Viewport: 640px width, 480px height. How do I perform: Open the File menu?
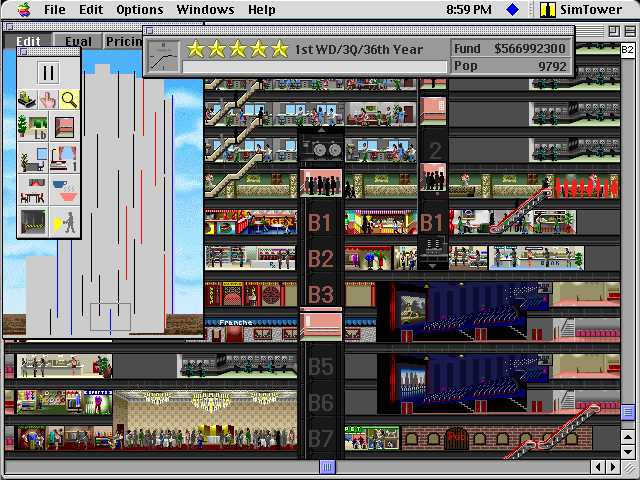[55, 9]
